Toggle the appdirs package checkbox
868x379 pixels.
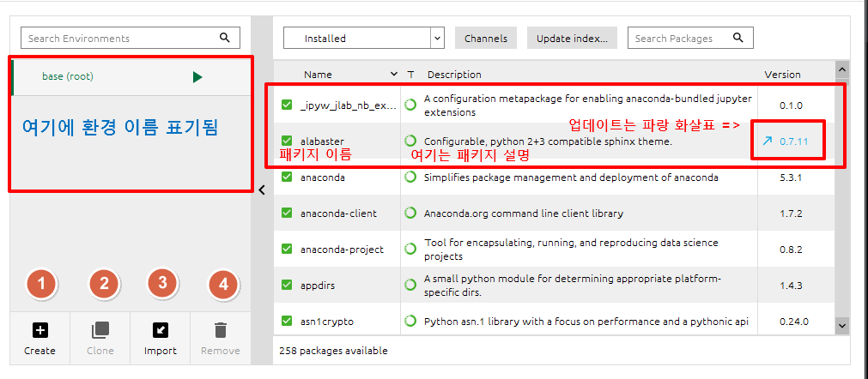287,285
